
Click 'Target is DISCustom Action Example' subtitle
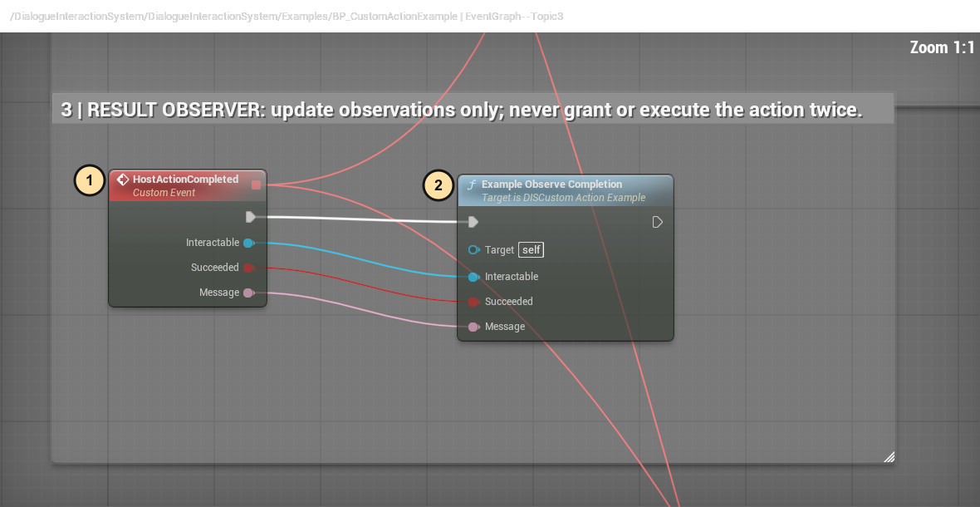(563, 198)
